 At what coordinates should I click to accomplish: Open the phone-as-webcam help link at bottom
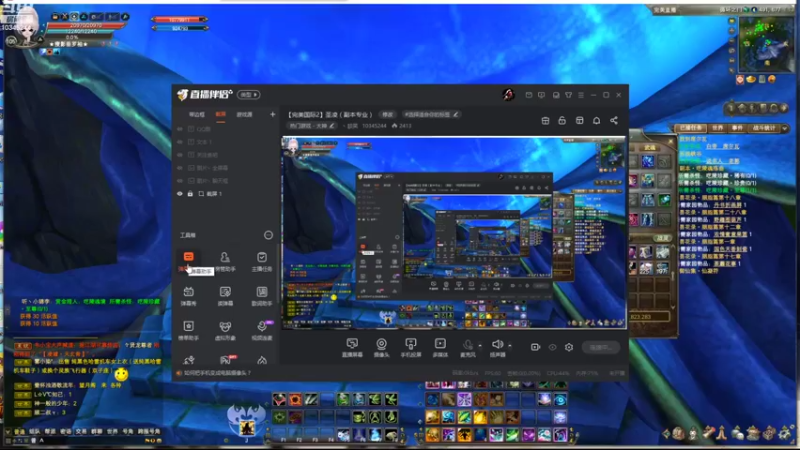(217, 373)
